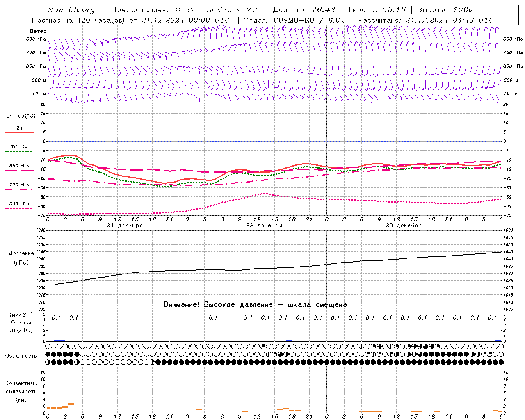Image resolution: width=525 pixels, height=420 pixels.
Task: Click the forecast start time '21.12.2024 00:00 UTC'
Action: pyautogui.click(x=185, y=20)
